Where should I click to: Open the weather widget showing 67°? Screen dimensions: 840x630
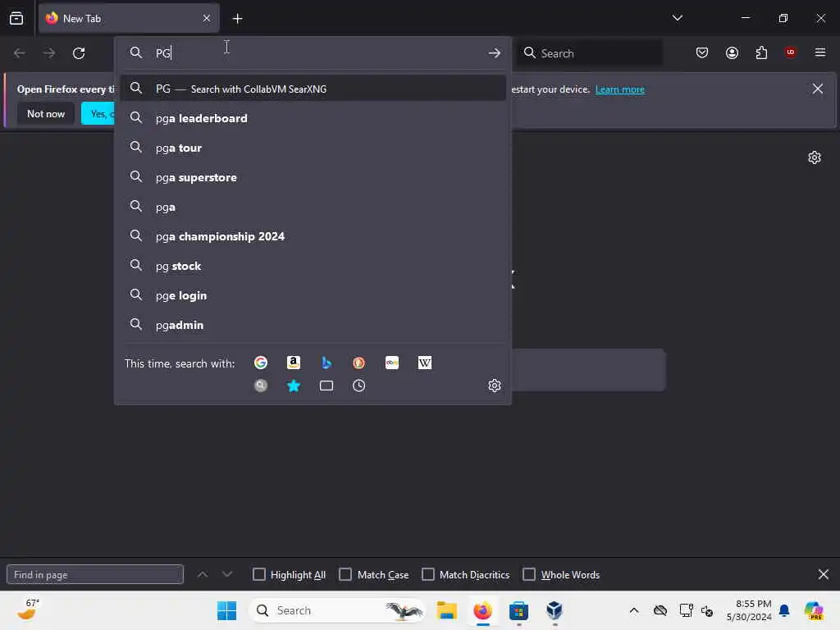[28, 609]
